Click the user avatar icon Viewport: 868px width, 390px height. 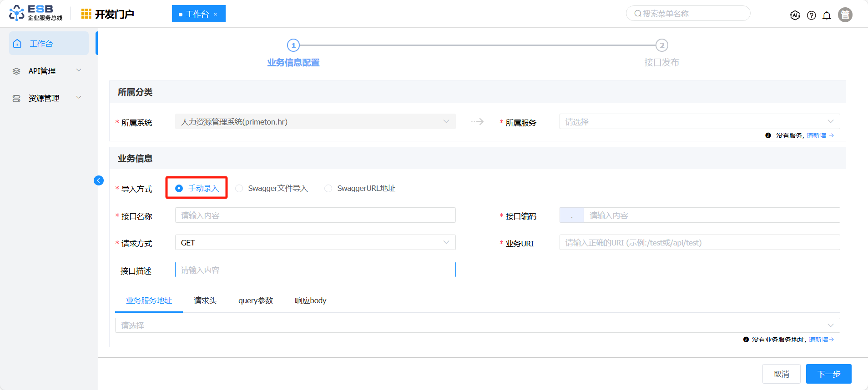(845, 15)
